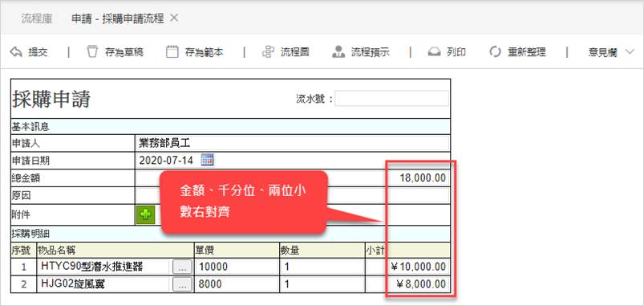Close the 申請 - 採購申請流程 tab
This screenshot has width=644, height=306.
point(174,18)
